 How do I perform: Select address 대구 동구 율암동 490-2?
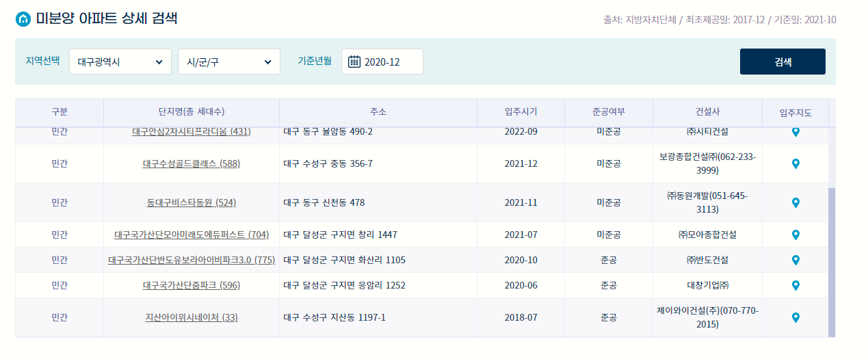[x=328, y=131]
